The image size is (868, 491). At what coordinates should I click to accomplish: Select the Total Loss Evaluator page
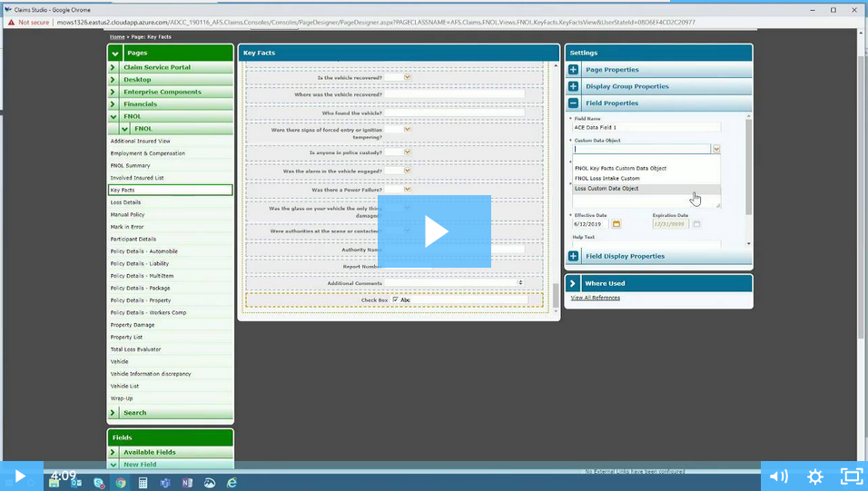135,349
